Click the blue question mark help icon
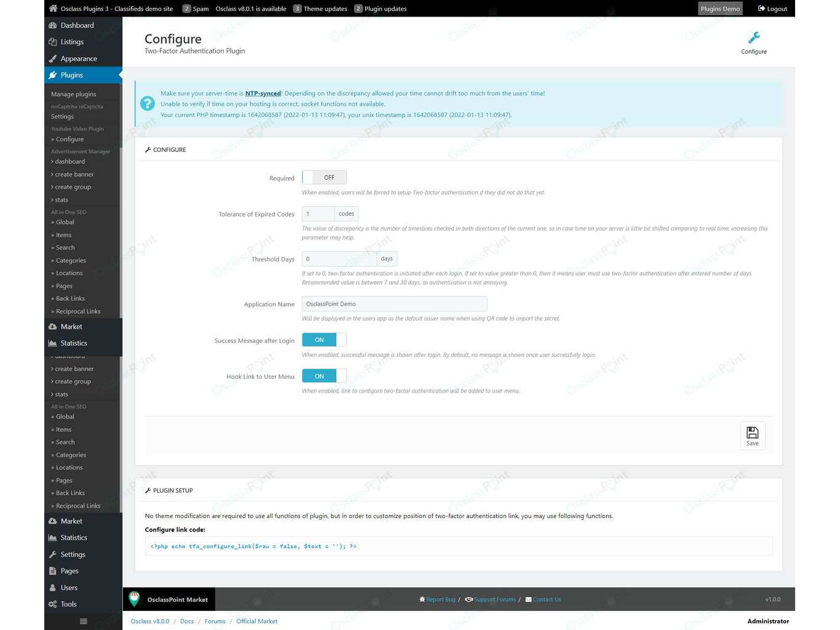 (x=148, y=103)
